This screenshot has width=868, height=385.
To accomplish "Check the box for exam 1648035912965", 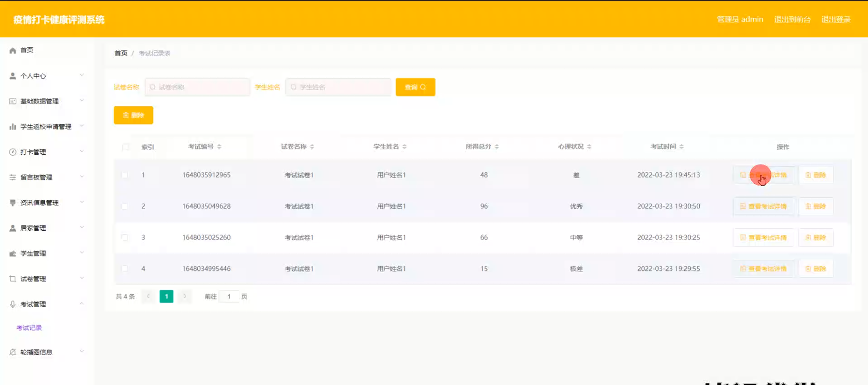I will [x=125, y=175].
